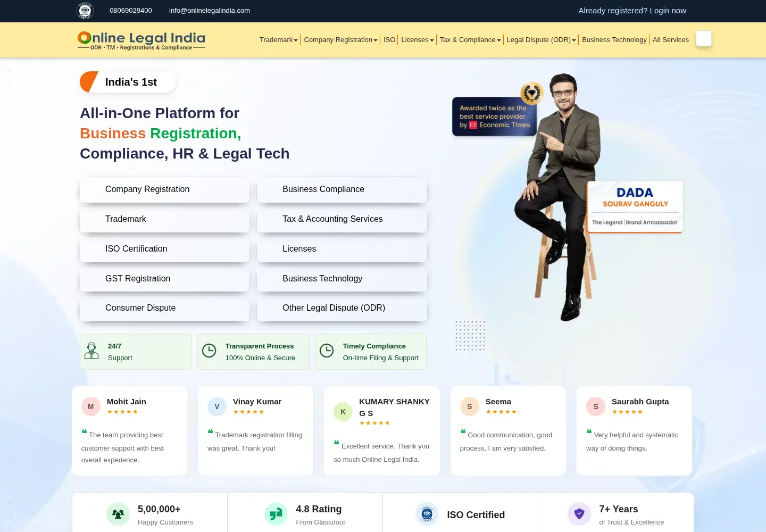Image resolution: width=766 pixels, height=532 pixels.
Task: Click the Transparent Process clock icon
Action: click(209, 351)
